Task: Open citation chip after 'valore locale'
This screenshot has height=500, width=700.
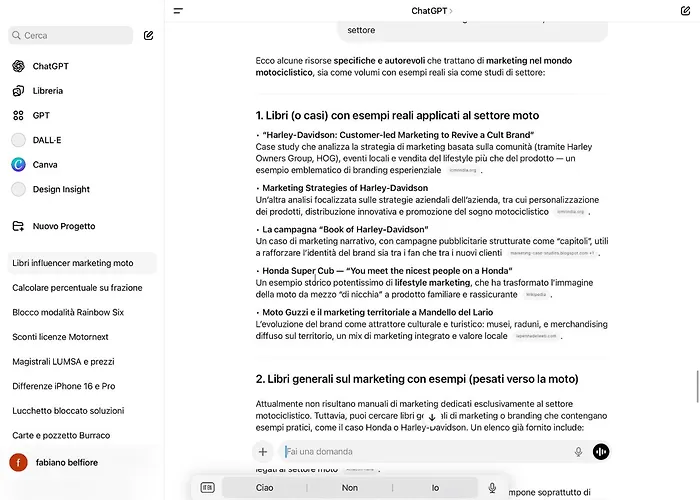Action: coord(536,336)
